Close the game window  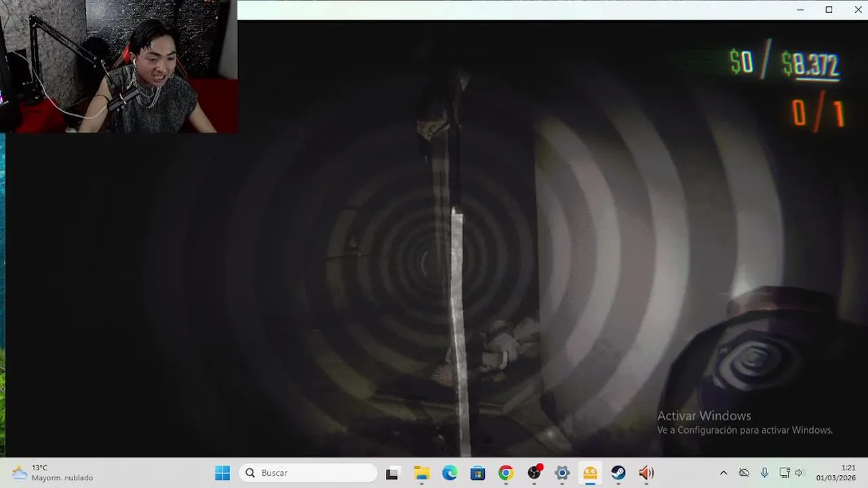tap(857, 9)
